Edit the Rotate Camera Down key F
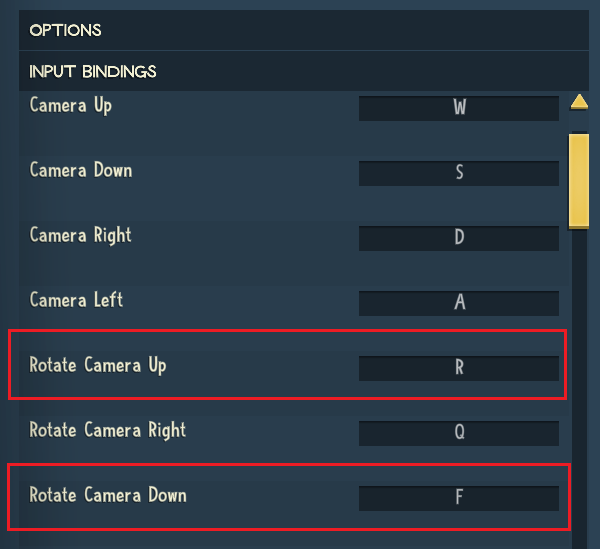The image size is (600, 549). [x=459, y=498]
